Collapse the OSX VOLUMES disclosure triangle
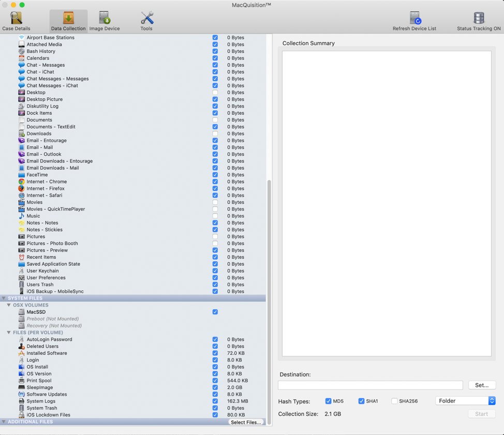Image resolution: width=504 pixels, height=435 pixels. click(9, 305)
